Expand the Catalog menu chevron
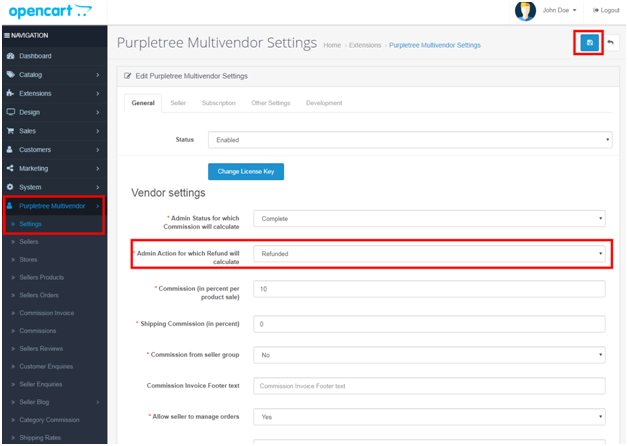628x446 pixels. coord(98,75)
